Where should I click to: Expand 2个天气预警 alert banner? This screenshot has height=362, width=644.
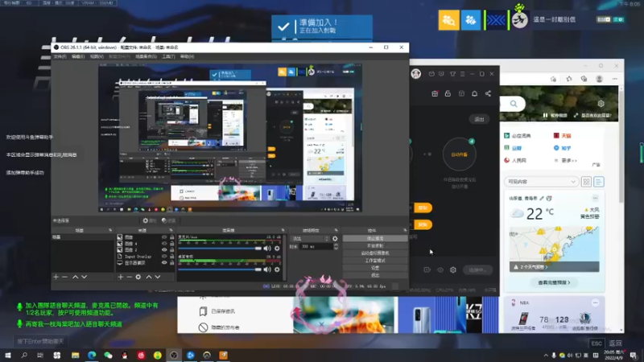click(x=554, y=267)
